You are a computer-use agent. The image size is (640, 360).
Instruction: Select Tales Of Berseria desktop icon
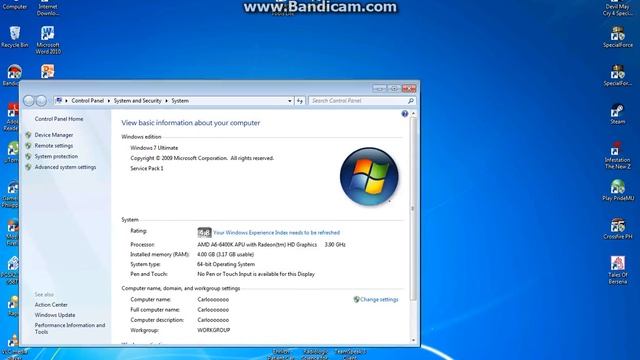pyautogui.click(x=618, y=270)
